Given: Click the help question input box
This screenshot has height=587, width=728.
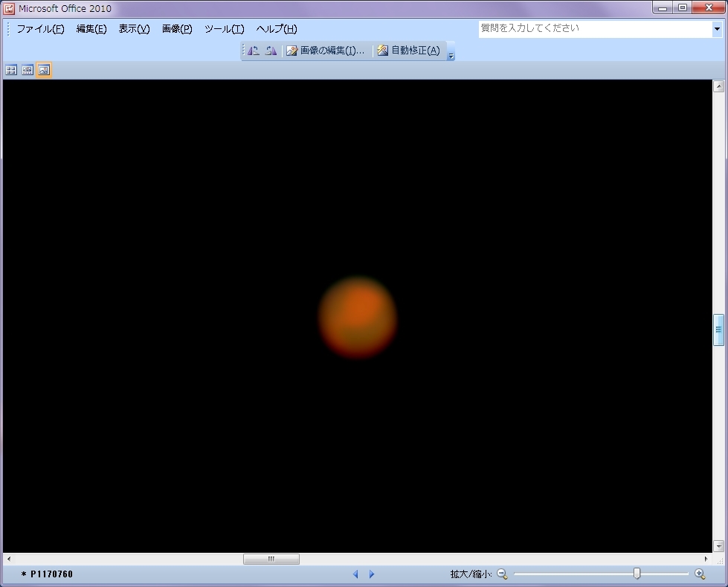Looking at the screenshot, I should coord(595,29).
